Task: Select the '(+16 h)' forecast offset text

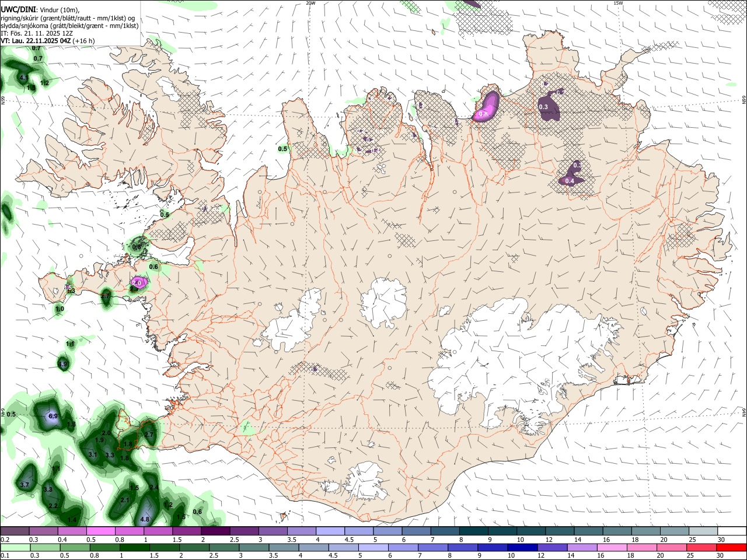Action: tap(84, 41)
